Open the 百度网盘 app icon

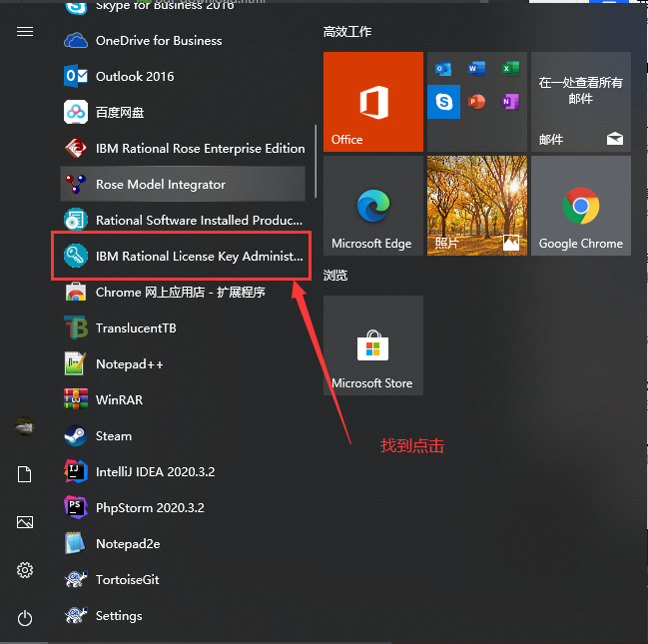(x=76, y=112)
